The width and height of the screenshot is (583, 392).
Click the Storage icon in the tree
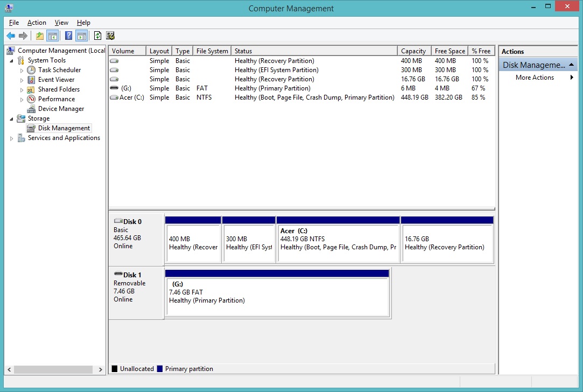[x=21, y=118]
